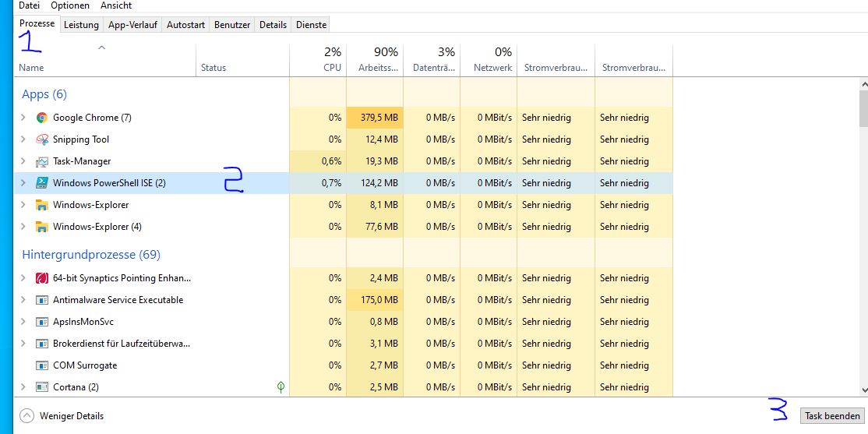This screenshot has height=434, width=868.
Task: Select the ApsInsMonSvc process name
Action: tap(83, 322)
